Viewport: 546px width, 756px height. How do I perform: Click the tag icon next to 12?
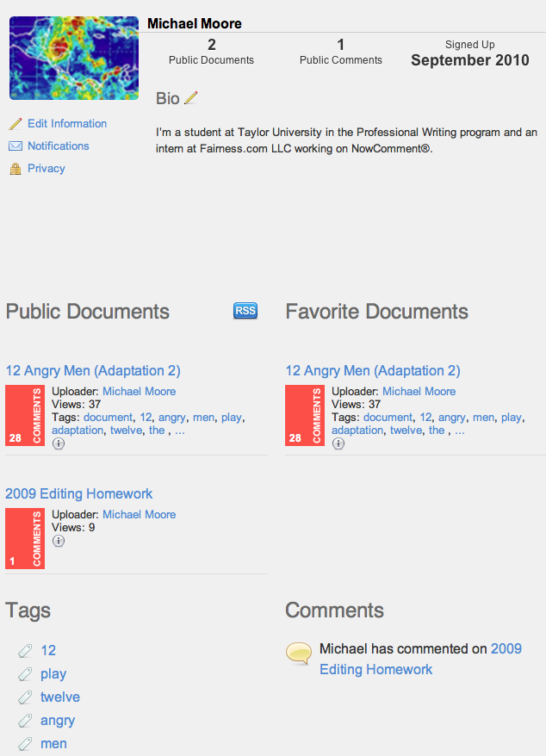(x=25, y=651)
